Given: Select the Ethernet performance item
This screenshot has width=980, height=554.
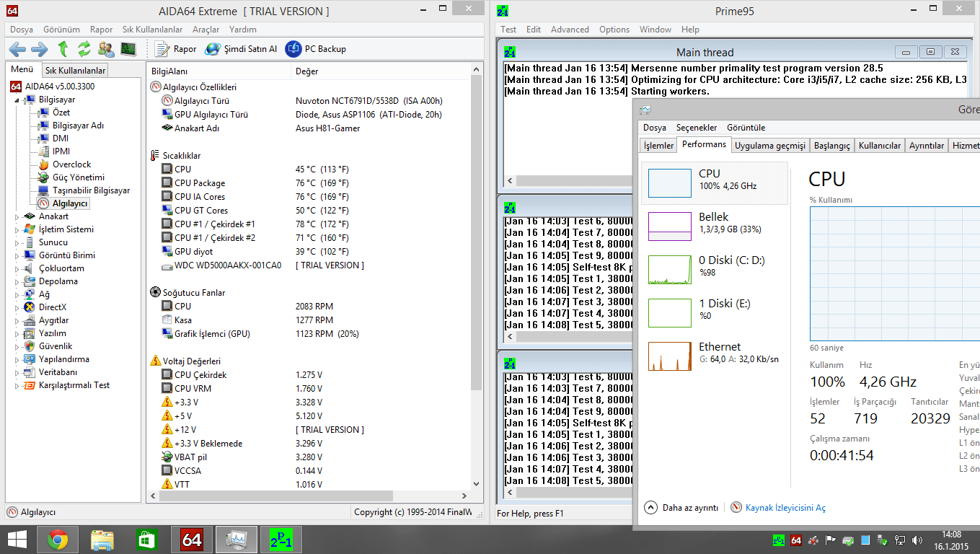Looking at the screenshot, I should [714, 356].
